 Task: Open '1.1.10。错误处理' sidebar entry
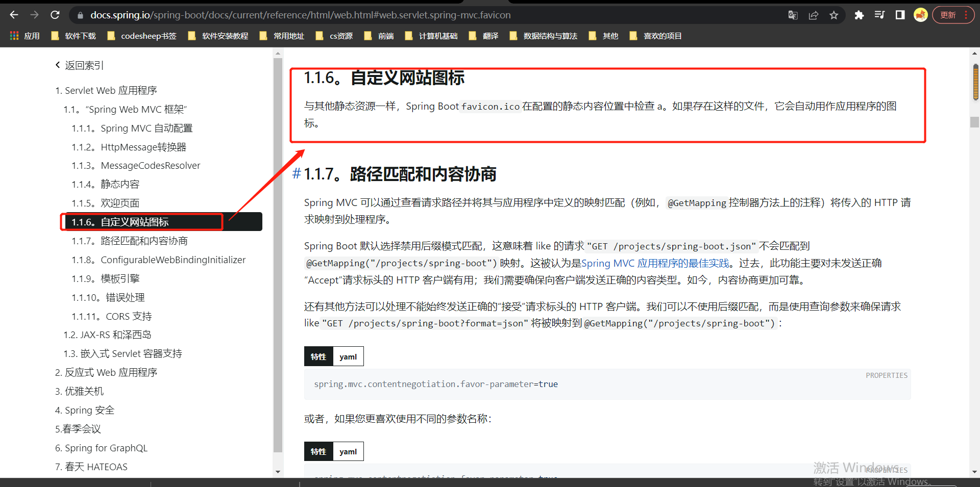(x=108, y=297)
